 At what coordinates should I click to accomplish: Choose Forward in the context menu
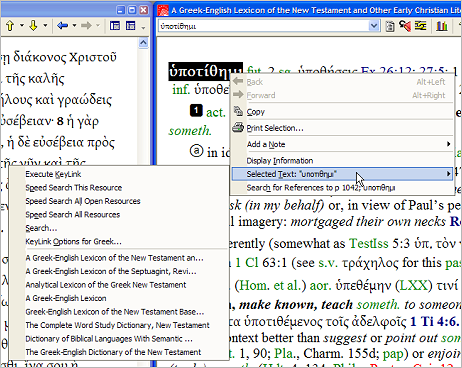(x=343, y=95)
